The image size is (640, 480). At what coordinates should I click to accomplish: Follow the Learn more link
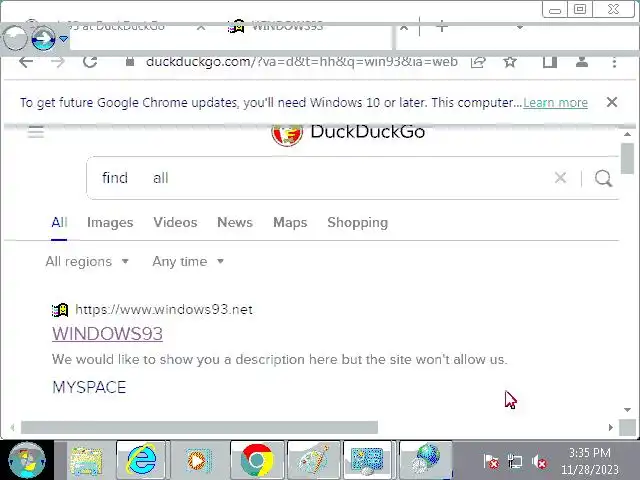click(x=555, y=102)
